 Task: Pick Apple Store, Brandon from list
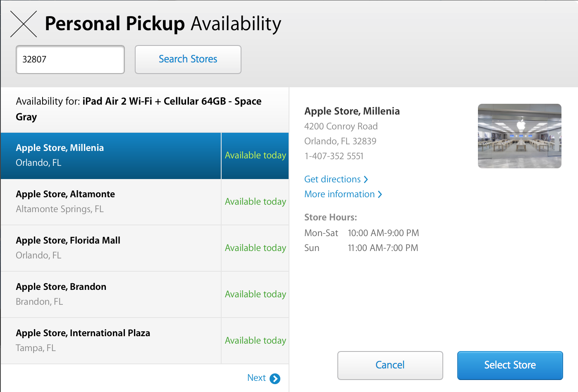(x=111, y=294)
